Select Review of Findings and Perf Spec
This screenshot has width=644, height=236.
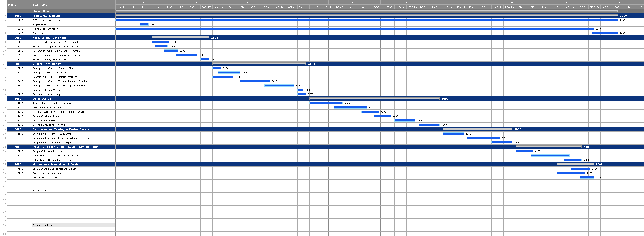(50, 60)
